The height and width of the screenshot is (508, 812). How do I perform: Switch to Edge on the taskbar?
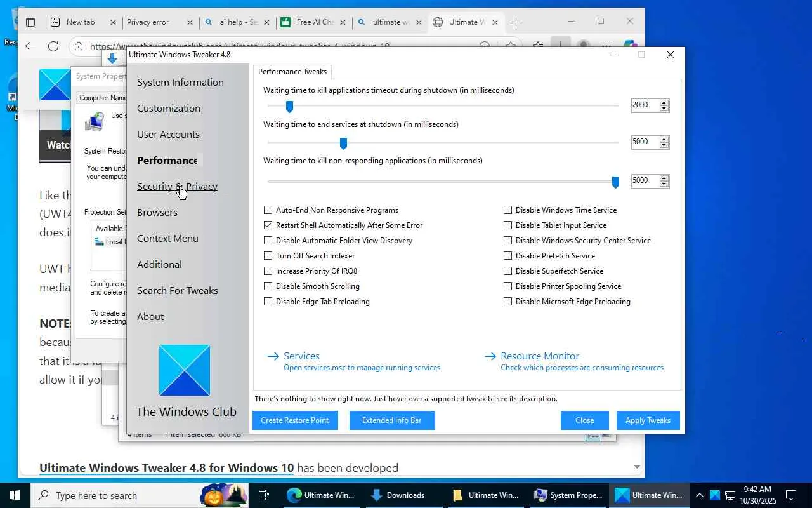tap(320, 495)
